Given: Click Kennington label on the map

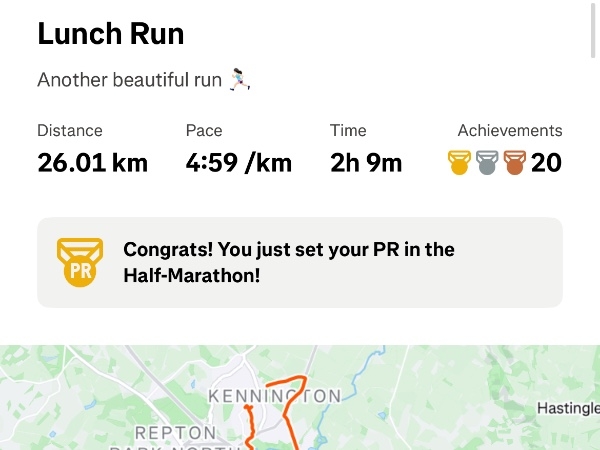Looking at the screenshot, I should tap(274, 396).
